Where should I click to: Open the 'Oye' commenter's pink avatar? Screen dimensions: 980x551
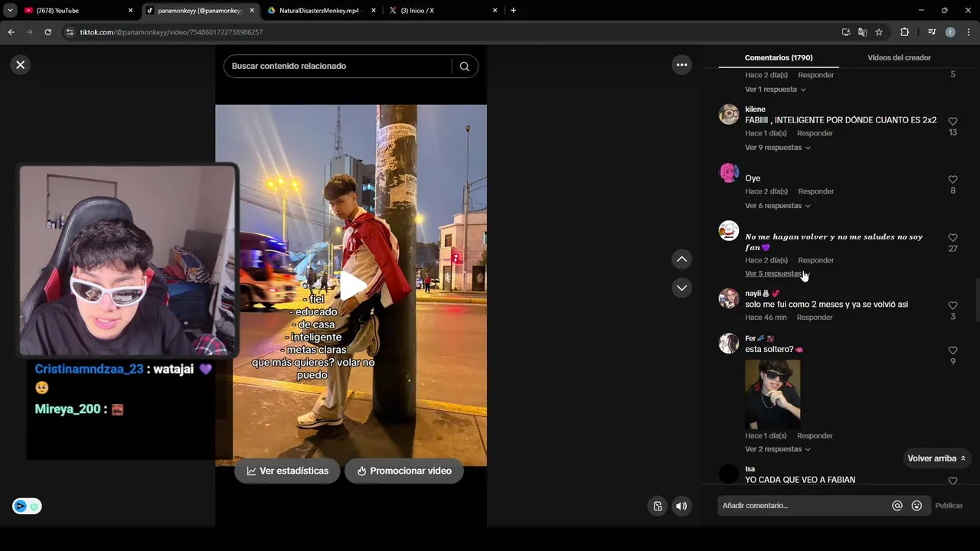729,172
